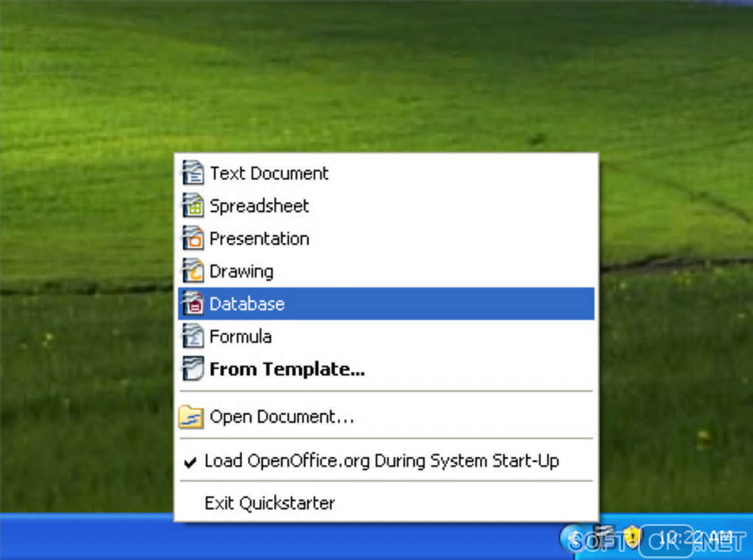753x560 pixels.
Task: Click the yellow security shield tray icon
Action: (632, 536)
